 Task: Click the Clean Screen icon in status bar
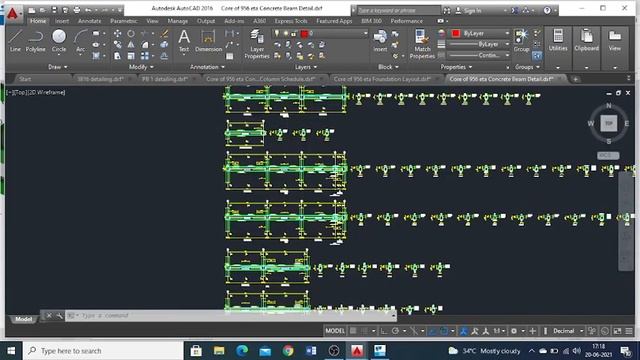(x=618, y=331)
